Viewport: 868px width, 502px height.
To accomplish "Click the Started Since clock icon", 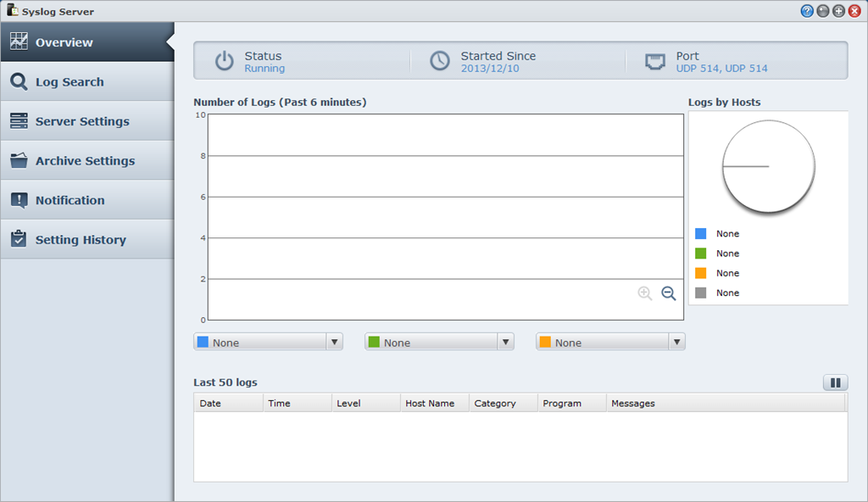I will click(x=439, y=61).
